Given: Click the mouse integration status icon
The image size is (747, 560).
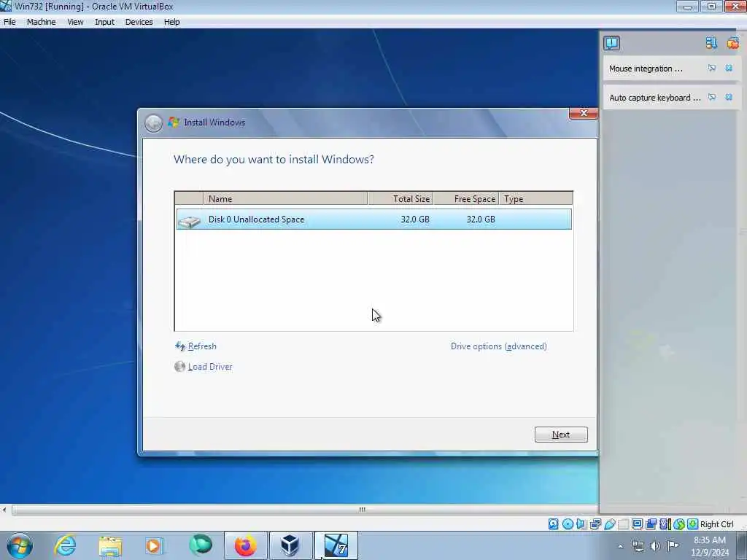Looking at the screenshot, I should 679,524.
